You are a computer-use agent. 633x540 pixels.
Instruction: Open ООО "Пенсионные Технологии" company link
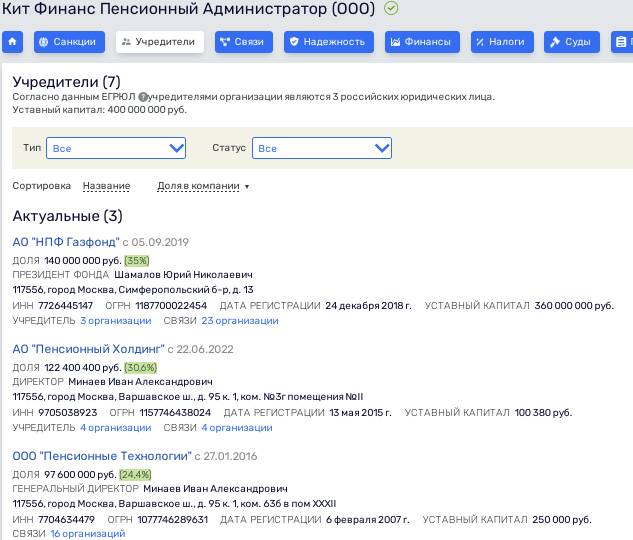point(101,456)
